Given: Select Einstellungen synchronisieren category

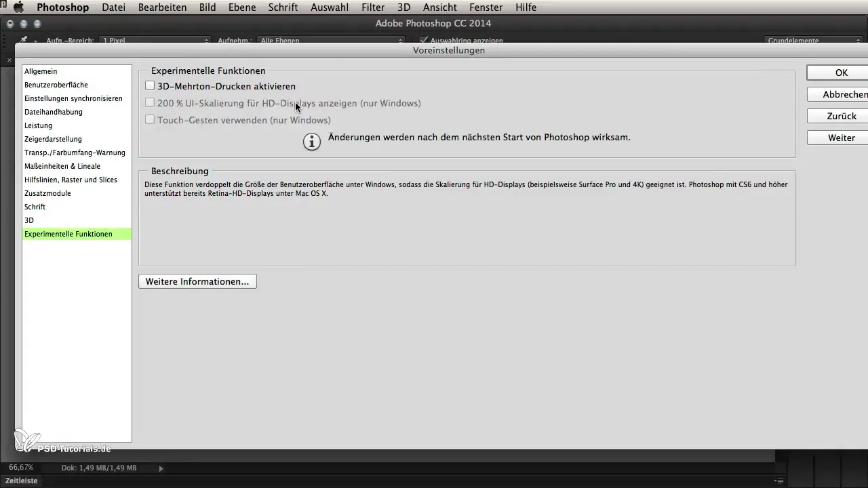Looking at the screenshot, I should pyautogui.click(x=77, y=98).
